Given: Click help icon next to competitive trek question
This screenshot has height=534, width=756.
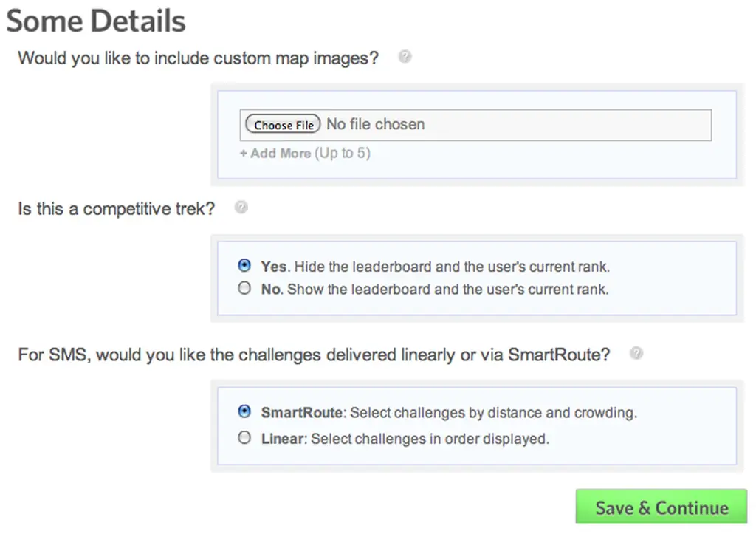Looking at the screenshot, I should (x=241, y=208).
